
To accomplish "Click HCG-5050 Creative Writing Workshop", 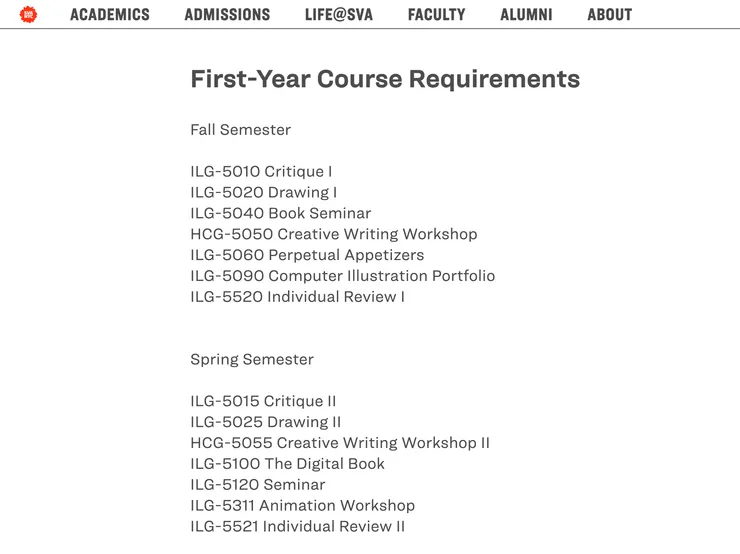I will pos(334,234).
